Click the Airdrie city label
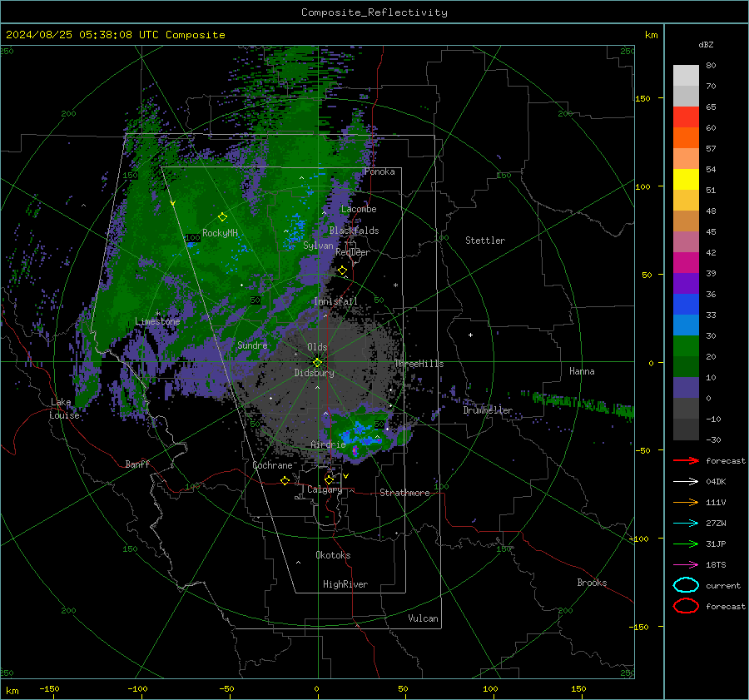This screenshot has height=700, width=749. (x=328, y=444)
